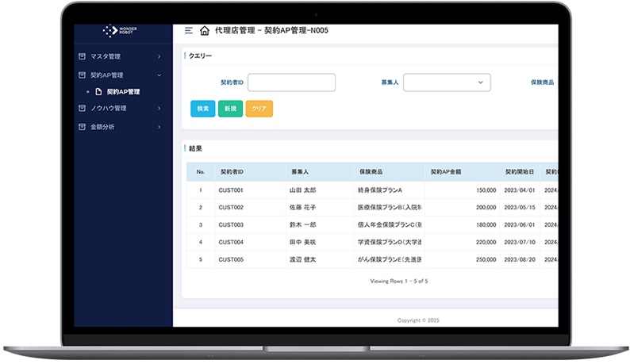Click the 募集人 column header
The image size is (630, 364).
pyautogui.click(x=320, y=172)
